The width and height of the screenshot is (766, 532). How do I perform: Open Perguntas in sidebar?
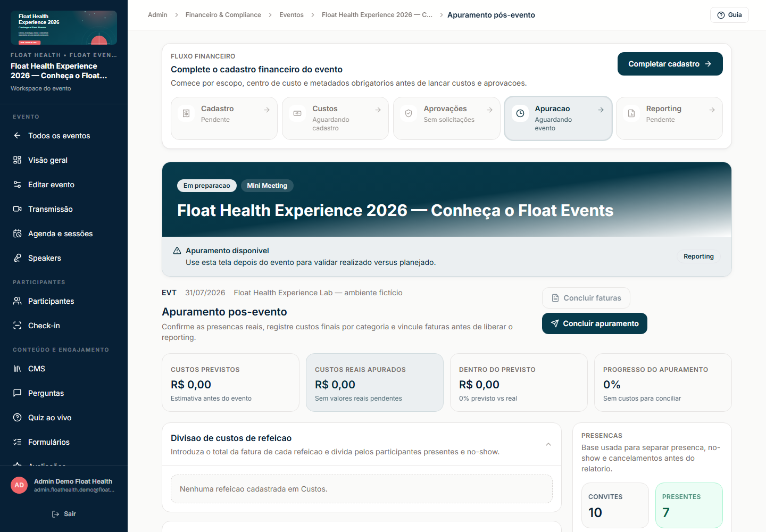[64, 393]
